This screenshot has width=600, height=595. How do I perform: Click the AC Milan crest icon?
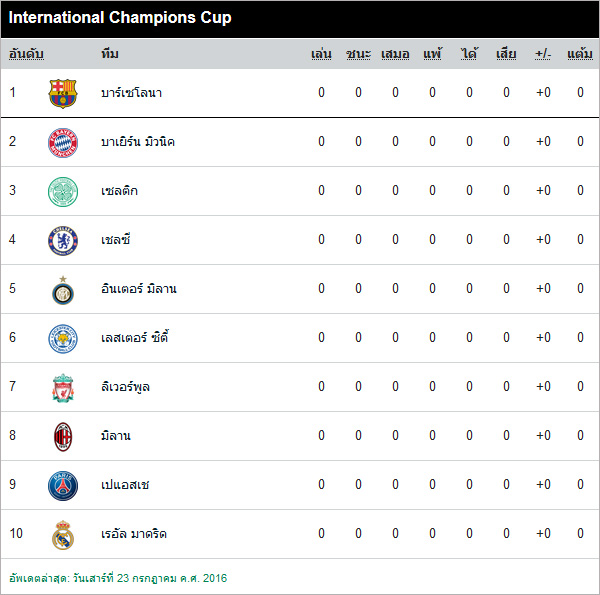coord(63,436)
